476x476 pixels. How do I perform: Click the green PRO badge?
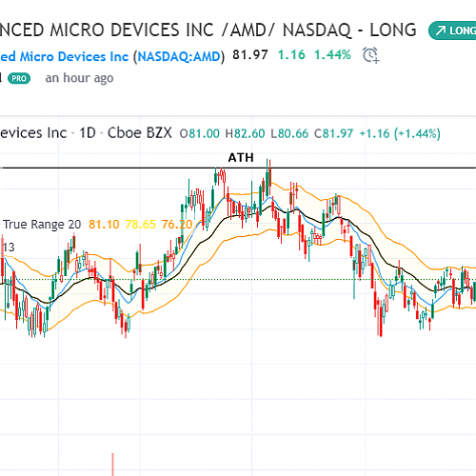pyautogui.click(x=19, y=78)
